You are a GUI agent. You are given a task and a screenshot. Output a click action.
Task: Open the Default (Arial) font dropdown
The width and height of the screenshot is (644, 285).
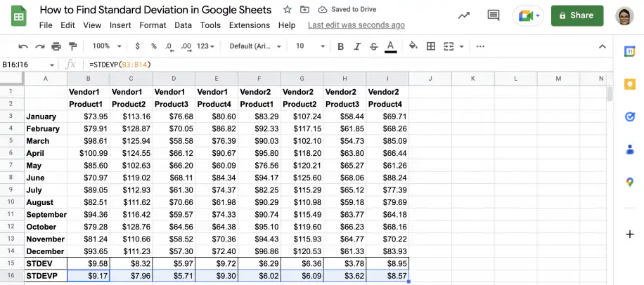[x=255, y=46]
